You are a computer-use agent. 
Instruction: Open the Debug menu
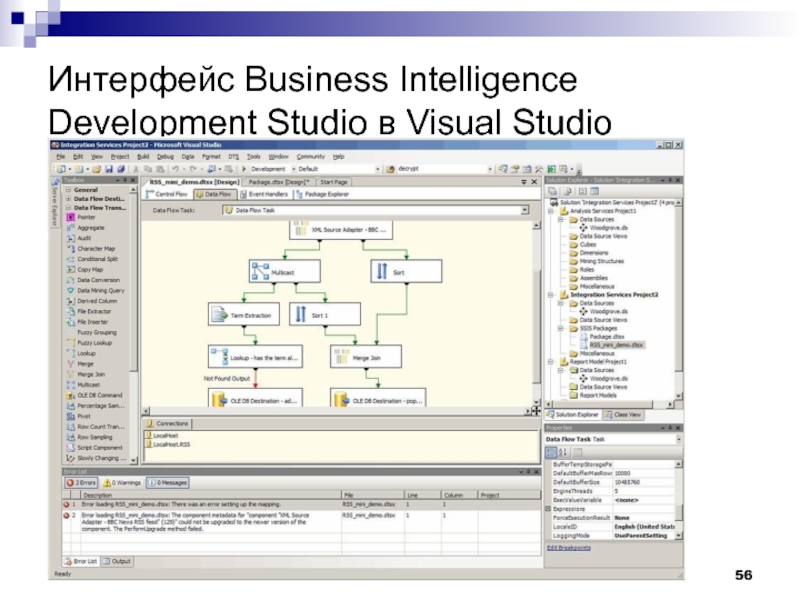tap(165, 157)
